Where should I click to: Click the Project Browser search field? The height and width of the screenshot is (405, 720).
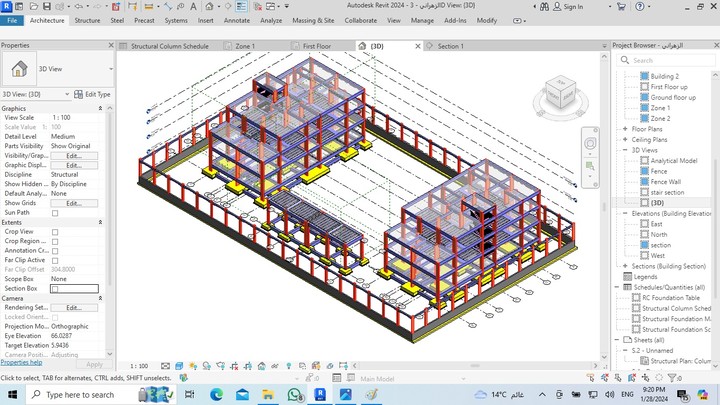click(666, 60)
